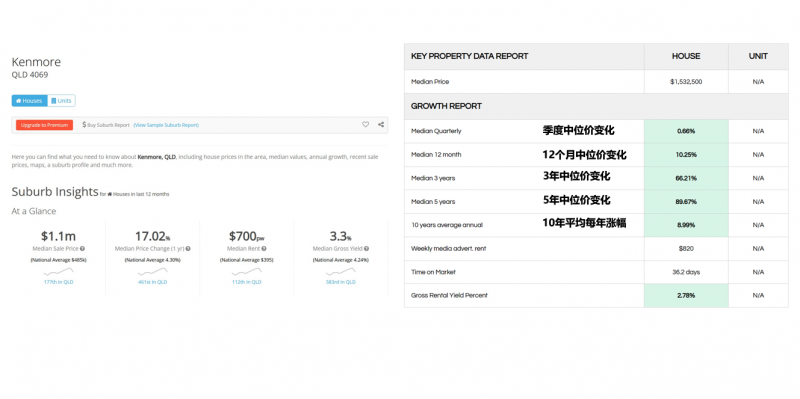Click the UNIT column header
This screenshot has height=399, width=800.
point(758,56)
